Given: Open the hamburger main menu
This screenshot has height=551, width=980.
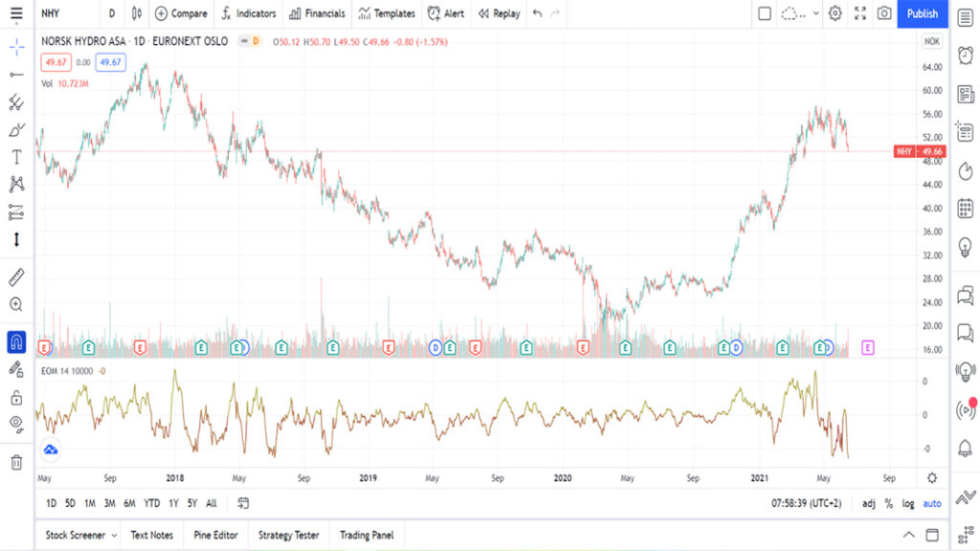Looking at the screenshot, I should pos(16,13).
